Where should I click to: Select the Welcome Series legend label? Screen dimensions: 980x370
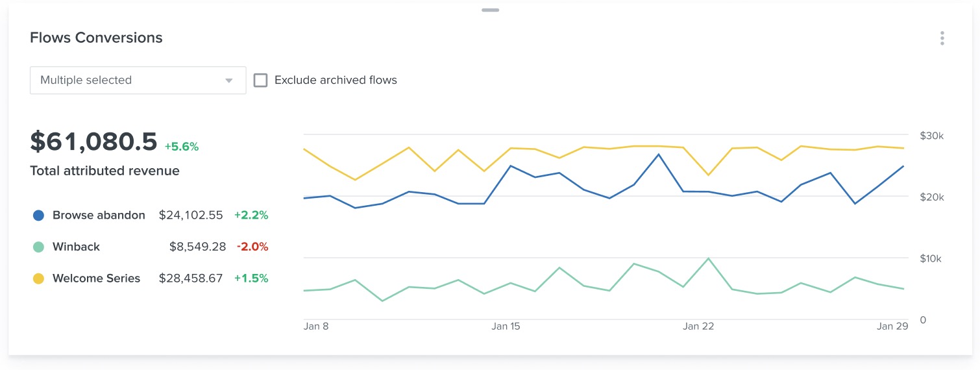pos(96,278)
